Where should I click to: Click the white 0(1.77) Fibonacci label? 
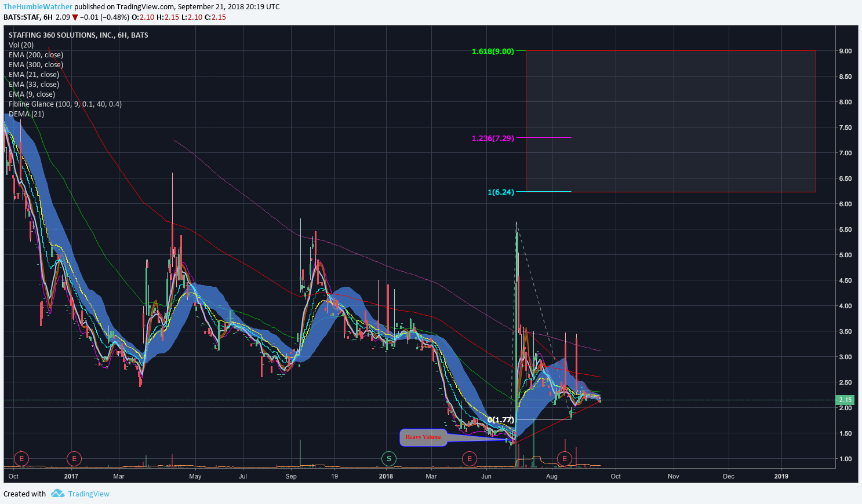501,419
